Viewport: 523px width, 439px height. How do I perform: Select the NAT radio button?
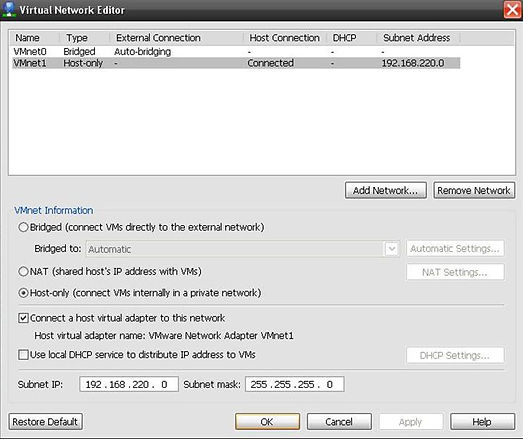click(x=23, y=272)
